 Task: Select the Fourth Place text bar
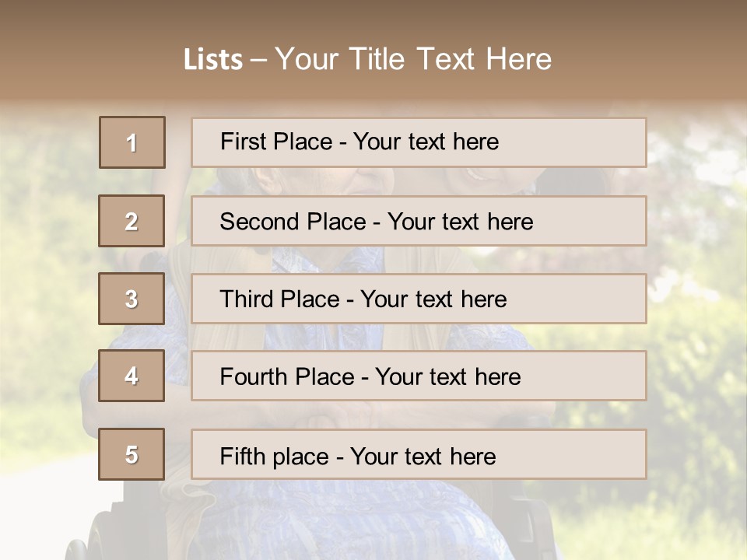(419, 376)
